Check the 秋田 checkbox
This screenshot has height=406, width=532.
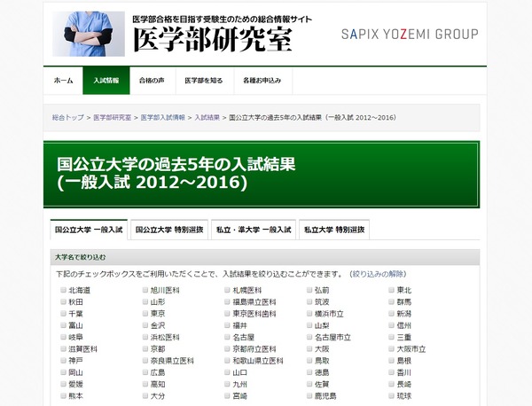tap(63, 302)
